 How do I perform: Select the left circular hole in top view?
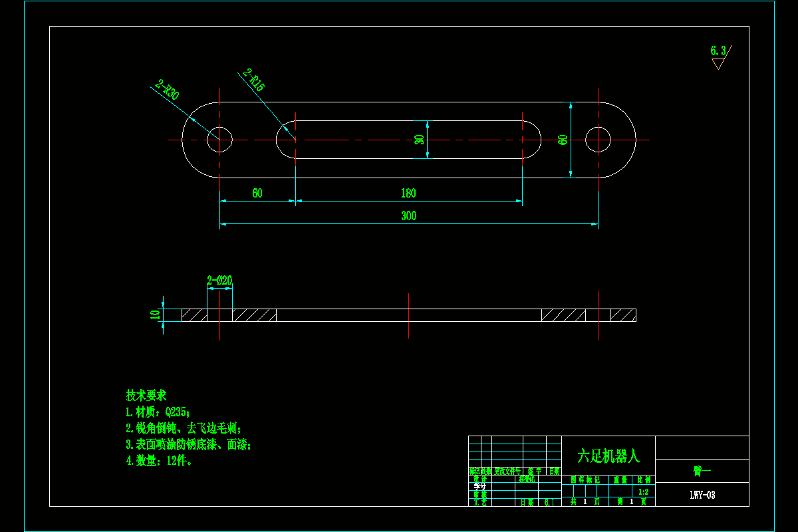(219, 140)
